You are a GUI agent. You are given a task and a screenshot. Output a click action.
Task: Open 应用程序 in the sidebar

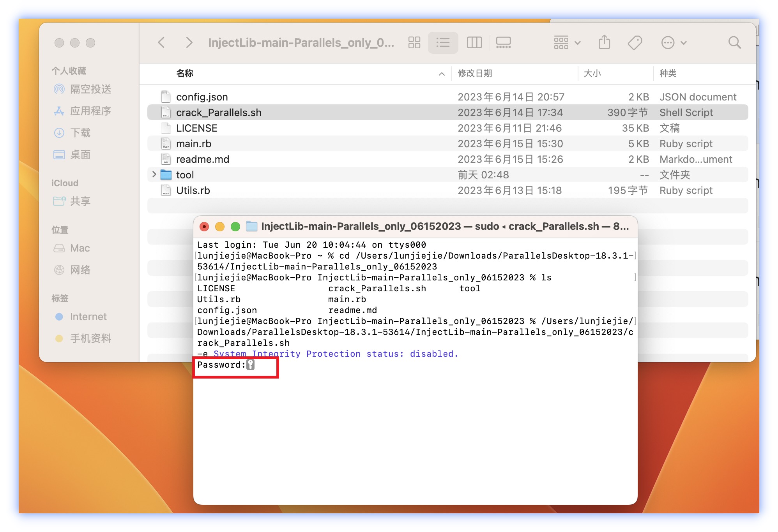coord(90,111)
